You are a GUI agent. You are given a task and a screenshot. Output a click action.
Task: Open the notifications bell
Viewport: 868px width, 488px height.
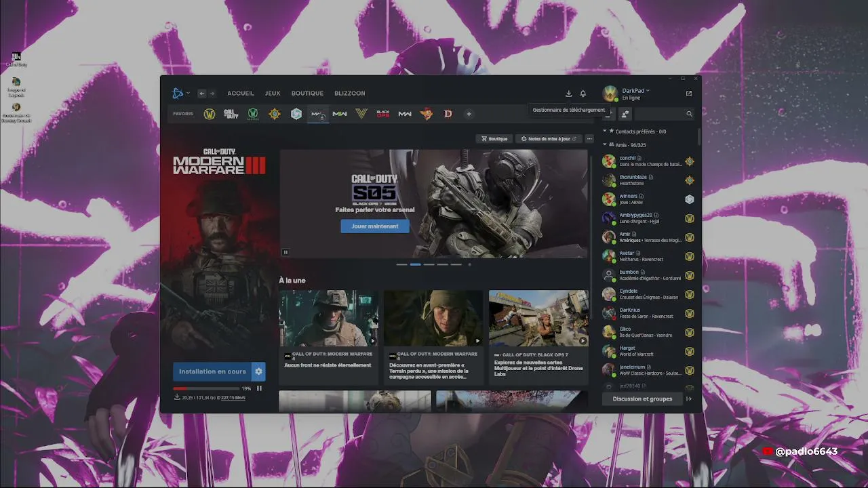pos(583,94)
